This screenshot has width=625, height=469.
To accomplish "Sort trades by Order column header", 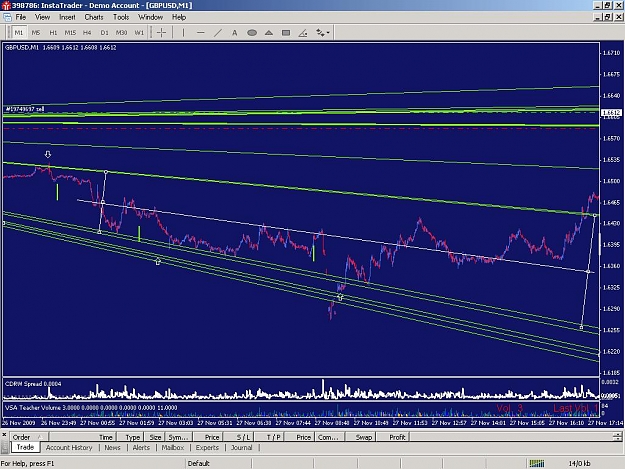I will coord(28,437).
